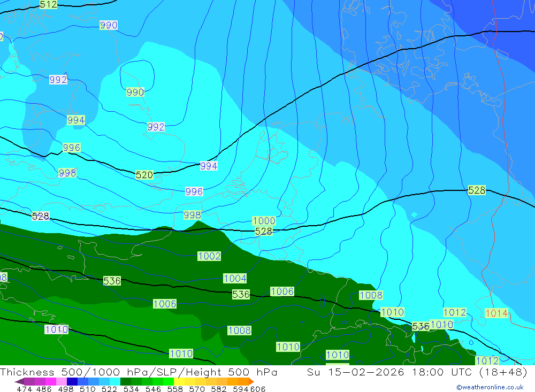
Task: Click the '1012' label next to red '1014'
Action: click(x=454, y=312)
